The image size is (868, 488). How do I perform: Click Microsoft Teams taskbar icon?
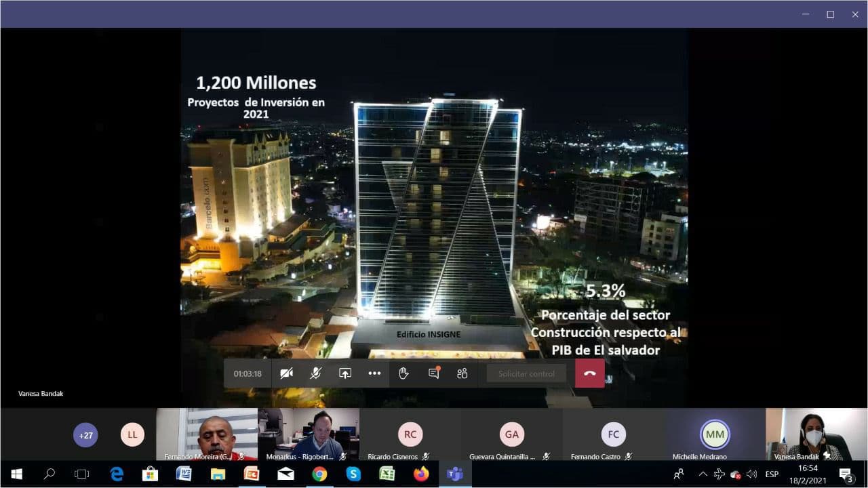click(x=455, y=474)
